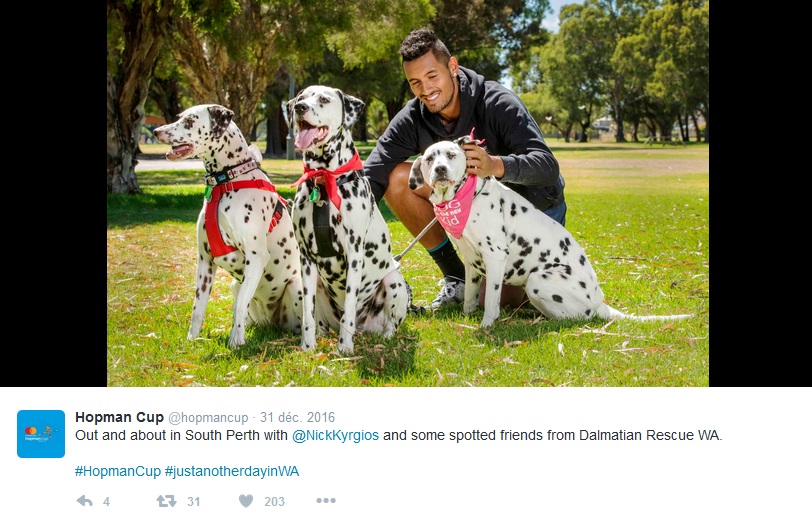Image resolution: width=812 pixels, height=525 pixels.
Task: Visit the @NickKyrgios mention
Action: tap(336, 435)
